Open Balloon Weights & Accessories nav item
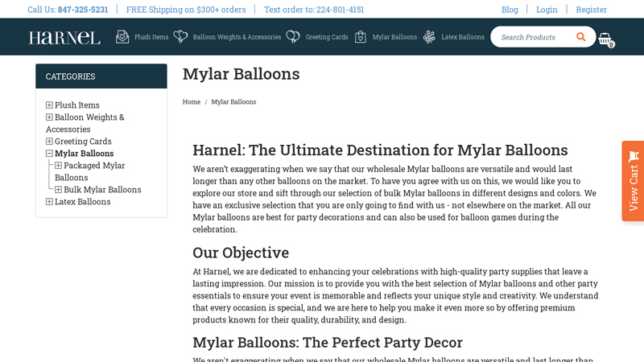Image resolution: width=644 pixels, height=362 pixels. [x=237, y=37]
